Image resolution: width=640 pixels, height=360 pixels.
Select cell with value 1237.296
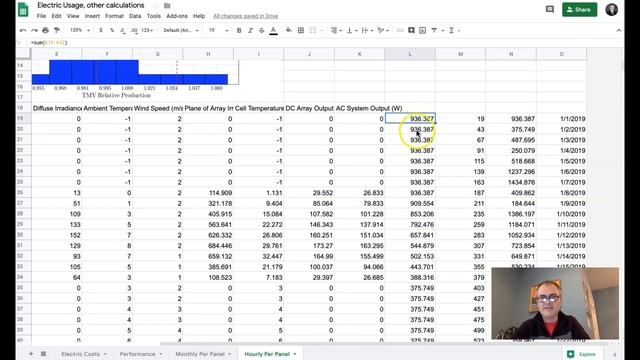(x=511, y=172)
